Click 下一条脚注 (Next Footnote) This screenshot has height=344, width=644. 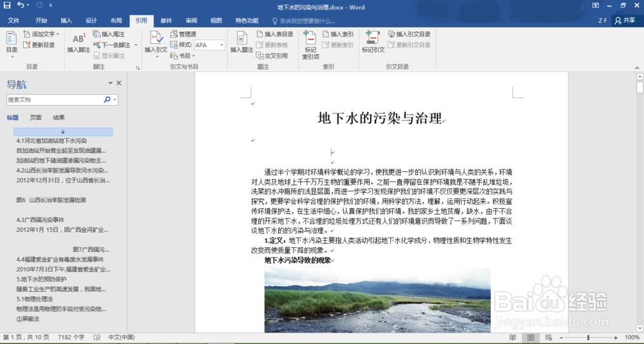(111, 45)
